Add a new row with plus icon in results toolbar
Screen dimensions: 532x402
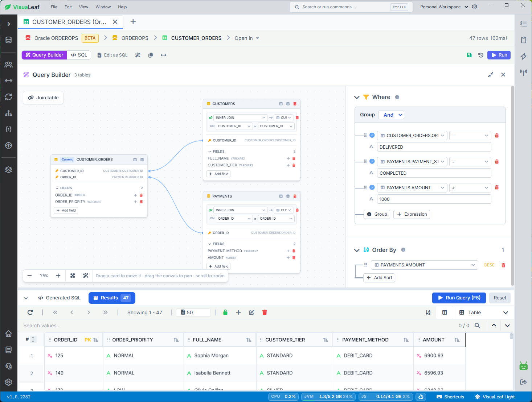(x=238, y=312)
